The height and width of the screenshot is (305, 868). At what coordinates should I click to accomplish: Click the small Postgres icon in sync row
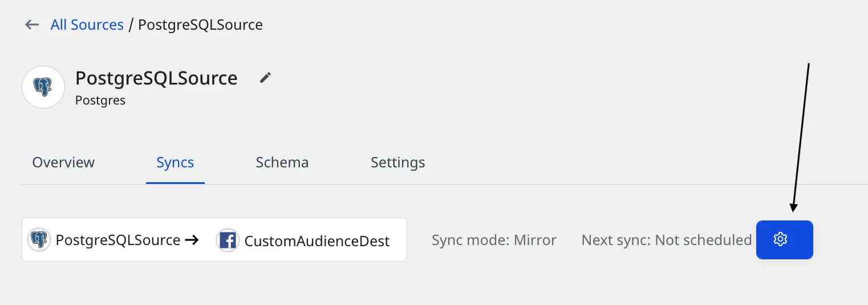[39, 240]
